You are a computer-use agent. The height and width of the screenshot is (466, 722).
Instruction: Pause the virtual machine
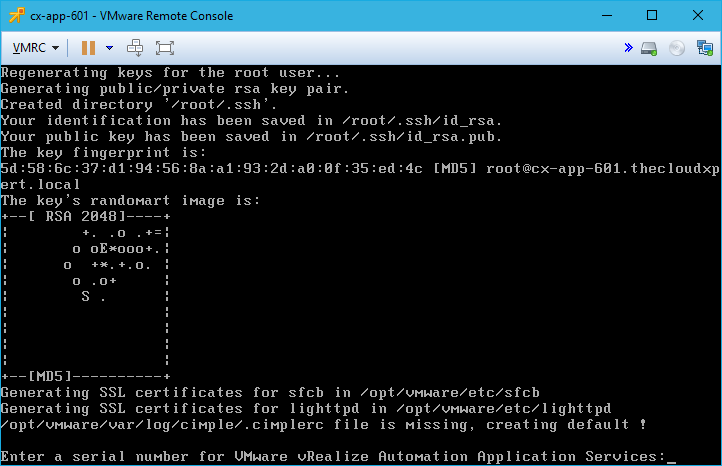point(88,47)
